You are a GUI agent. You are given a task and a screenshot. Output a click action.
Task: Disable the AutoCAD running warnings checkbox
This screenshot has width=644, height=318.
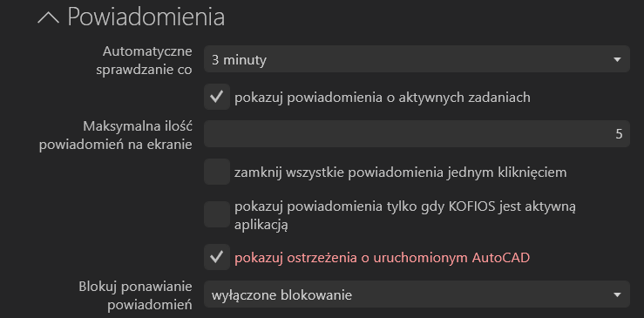click(217, 257)
